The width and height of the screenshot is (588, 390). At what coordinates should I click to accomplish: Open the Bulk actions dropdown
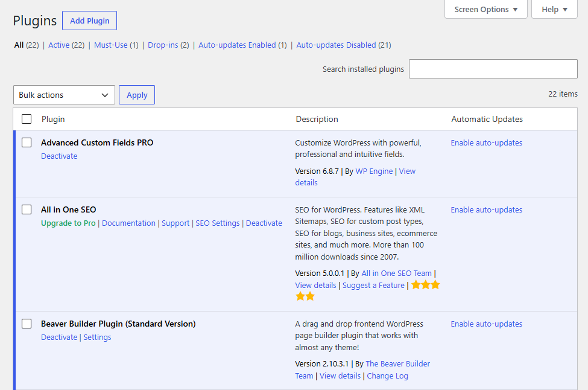pyautogui.click(x=64, y=95)
